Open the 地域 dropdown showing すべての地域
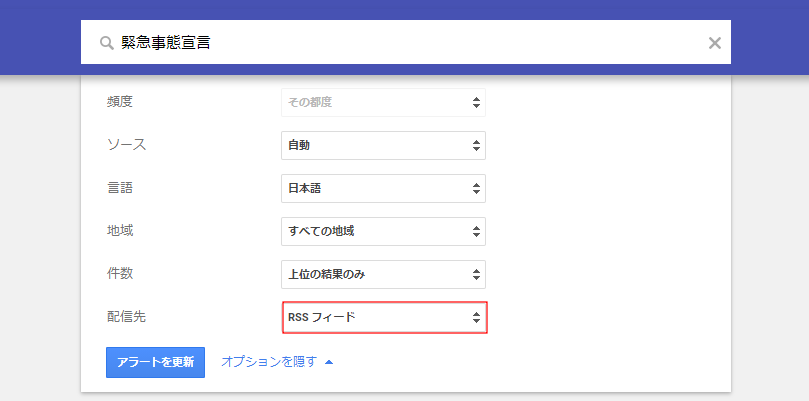The width and height of the screenshot is (809, 401). point(383,231)
